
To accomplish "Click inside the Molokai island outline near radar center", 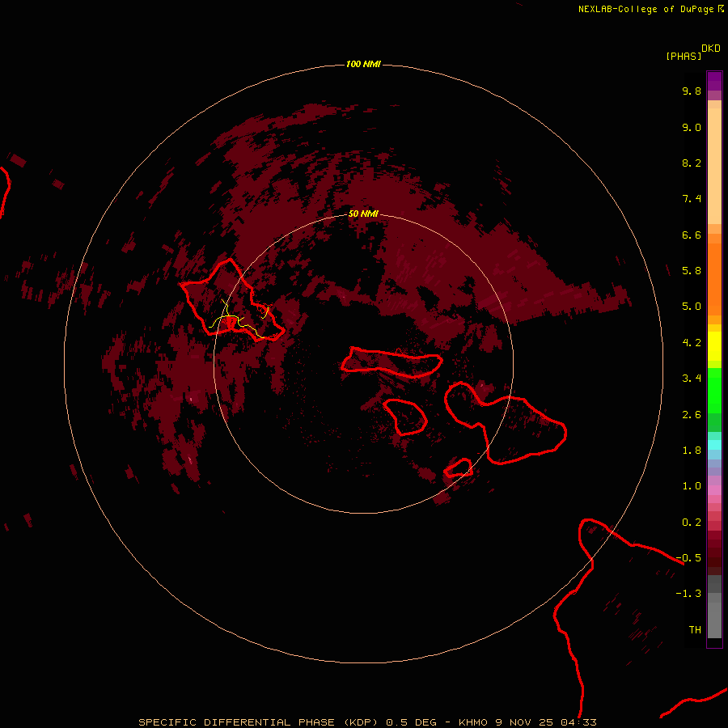I will tap(391, 362).
